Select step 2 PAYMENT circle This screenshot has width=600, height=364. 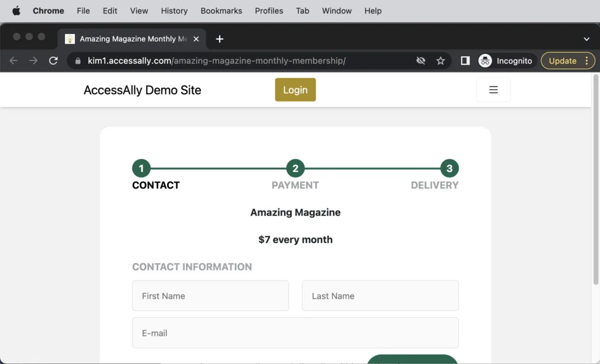pyautogui.click(x=295, y=168)
